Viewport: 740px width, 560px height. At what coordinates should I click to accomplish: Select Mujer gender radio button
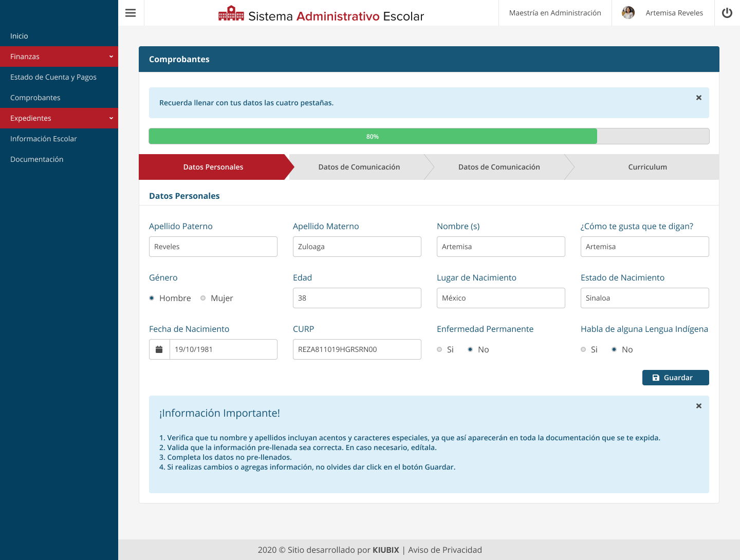pos(203,298)
